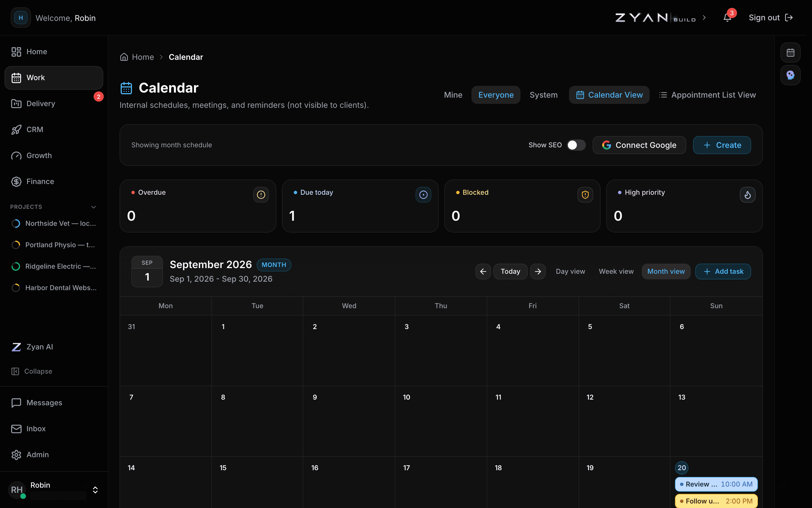This screenshot has width=812, height=508.
Task: Select the Mine filter tab
Action: pos(453,95)
